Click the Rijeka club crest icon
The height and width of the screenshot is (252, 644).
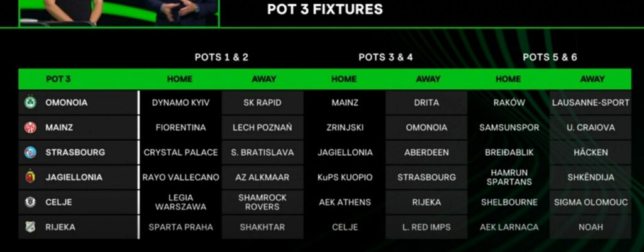click(x=30, y=227)
